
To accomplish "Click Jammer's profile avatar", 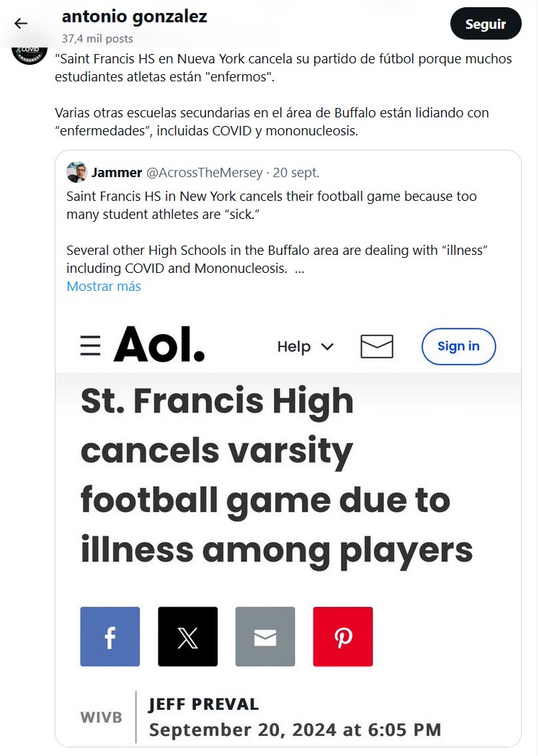I will click(x=76, y=173).
